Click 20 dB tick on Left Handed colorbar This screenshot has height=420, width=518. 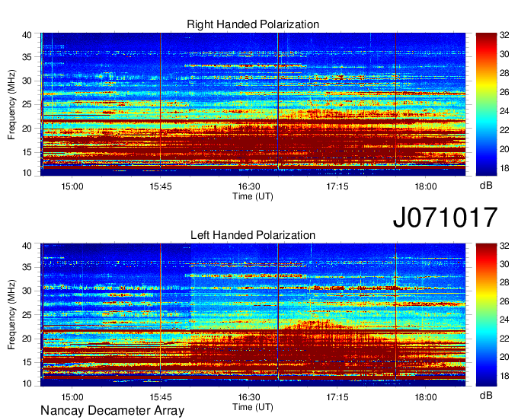click(504, 357)
